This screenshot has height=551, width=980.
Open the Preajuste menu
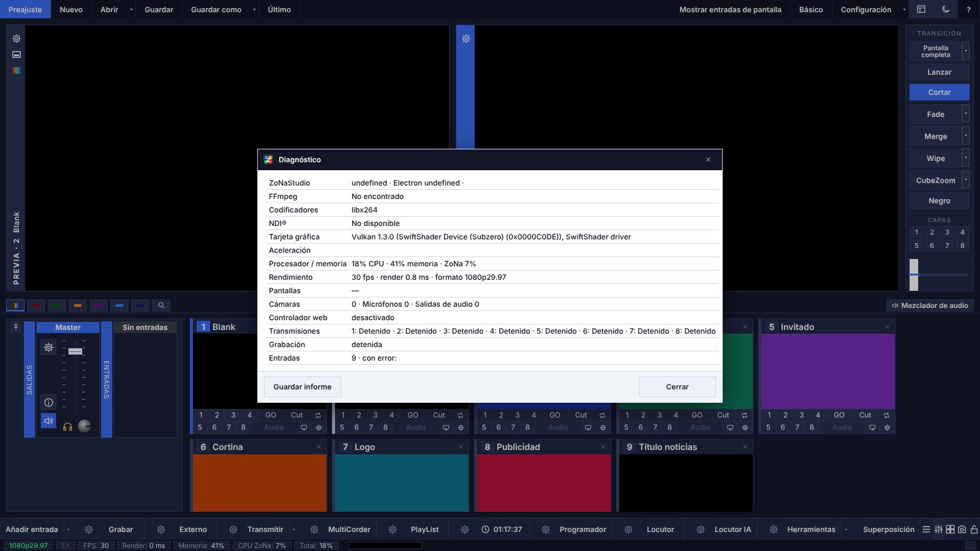point(25,9)
